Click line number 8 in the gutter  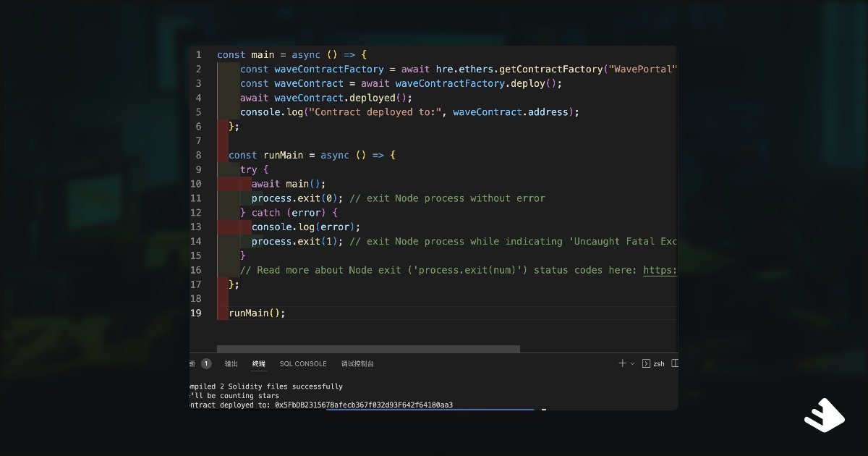click(199, 155)
